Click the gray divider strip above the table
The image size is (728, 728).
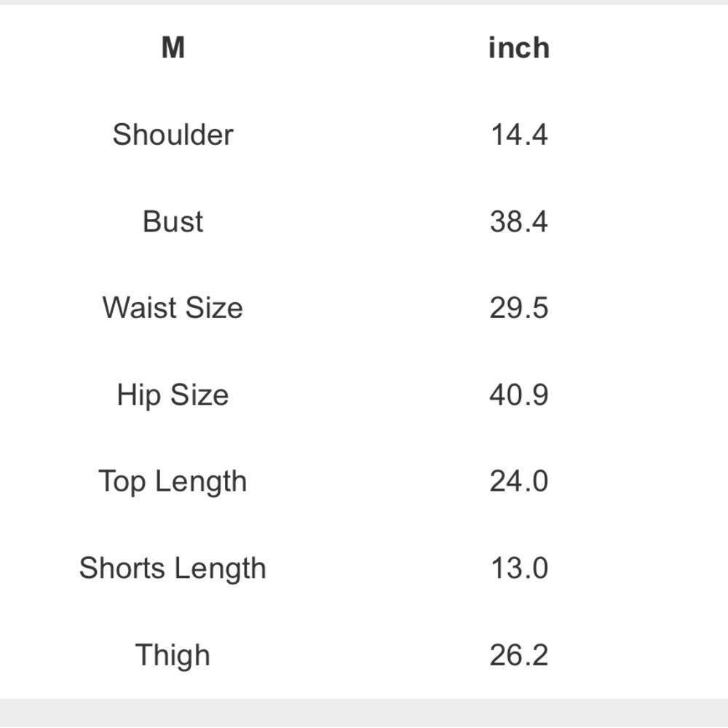[x=364, y=2]
